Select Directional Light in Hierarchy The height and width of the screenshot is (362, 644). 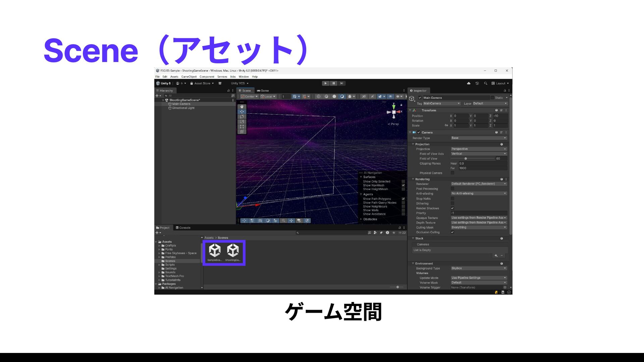point(183,108)
